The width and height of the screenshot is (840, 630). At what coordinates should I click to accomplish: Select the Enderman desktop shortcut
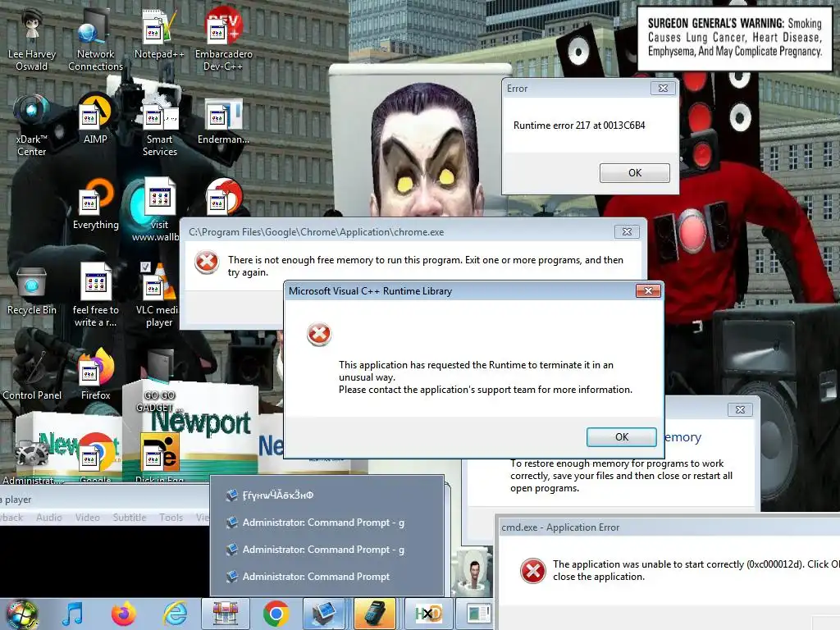[223, 120]
